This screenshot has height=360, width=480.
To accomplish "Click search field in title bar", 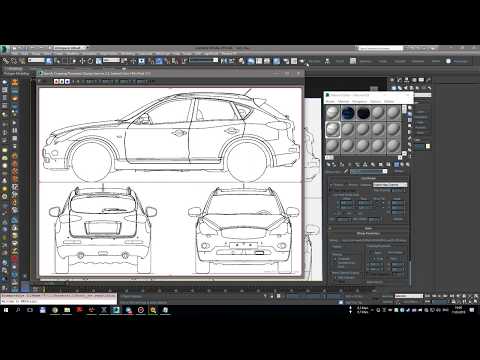I will click(x=380, y=48).
